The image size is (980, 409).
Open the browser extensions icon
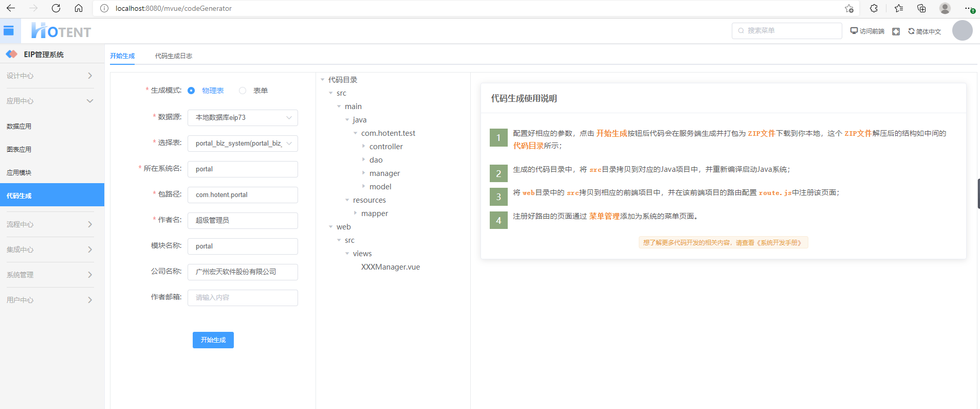click(x=874, y=8)
